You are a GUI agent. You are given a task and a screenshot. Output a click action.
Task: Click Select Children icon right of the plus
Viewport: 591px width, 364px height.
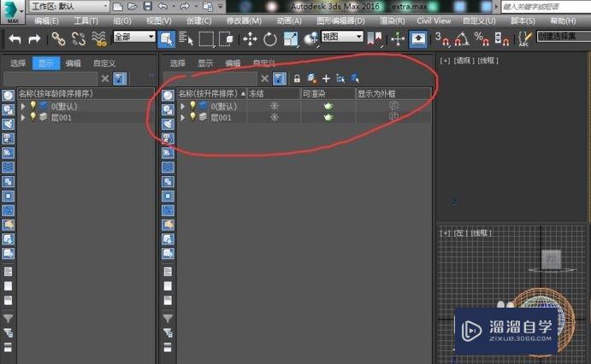pyautogui.click(x=340, y=79)
